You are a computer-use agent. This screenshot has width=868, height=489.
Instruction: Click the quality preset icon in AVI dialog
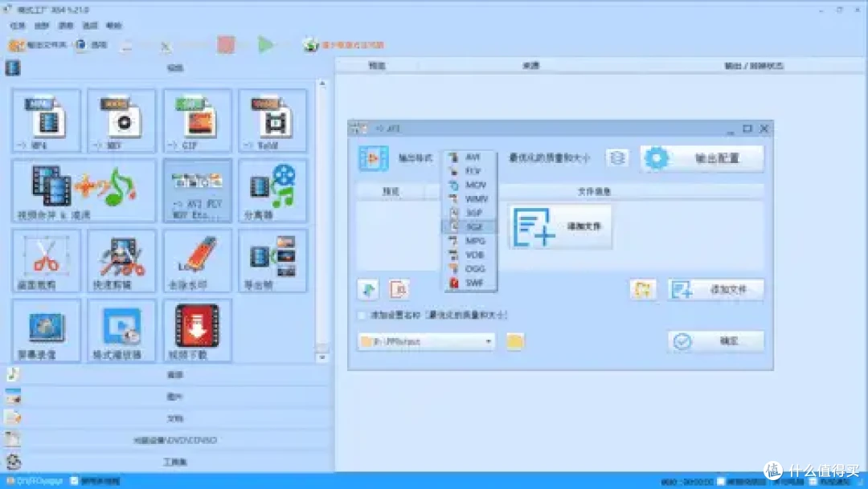[x=617, y=158]
